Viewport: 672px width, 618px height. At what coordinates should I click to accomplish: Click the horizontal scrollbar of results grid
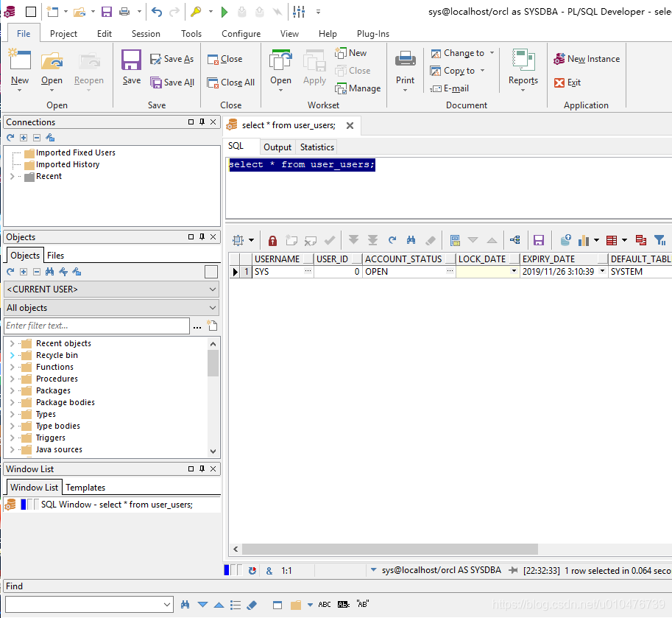(389, 549)
